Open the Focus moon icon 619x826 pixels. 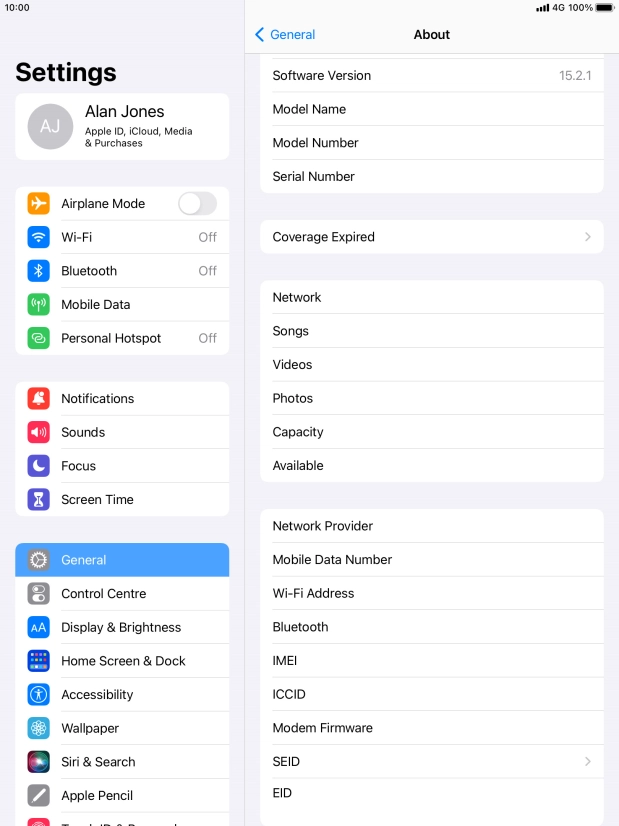click(x=38, y=466)
